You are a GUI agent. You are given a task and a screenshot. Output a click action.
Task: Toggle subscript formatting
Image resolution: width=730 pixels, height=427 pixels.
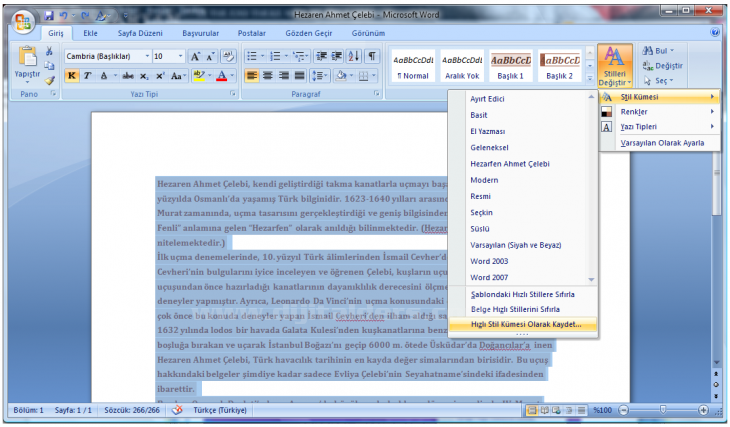(144, 75)
